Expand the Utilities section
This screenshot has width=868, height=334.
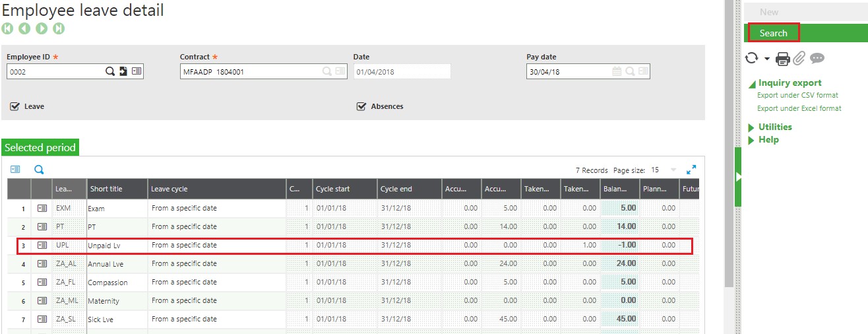tap(774, 127)
